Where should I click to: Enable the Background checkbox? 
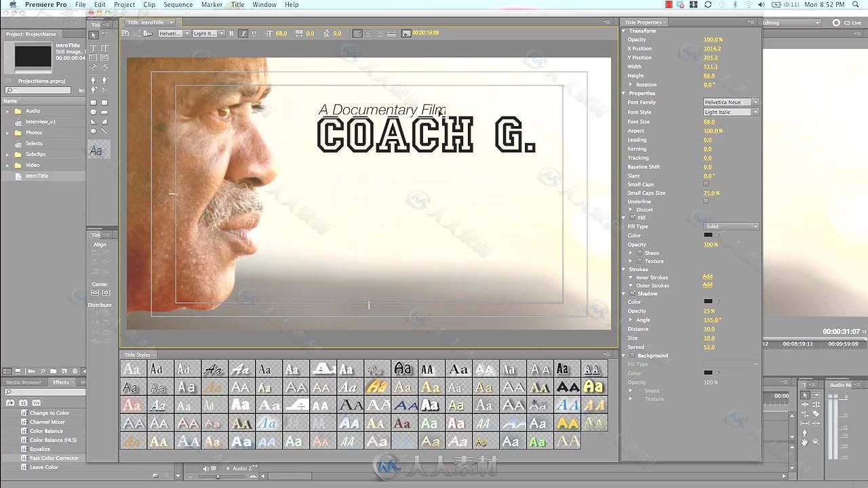[633, 355]
